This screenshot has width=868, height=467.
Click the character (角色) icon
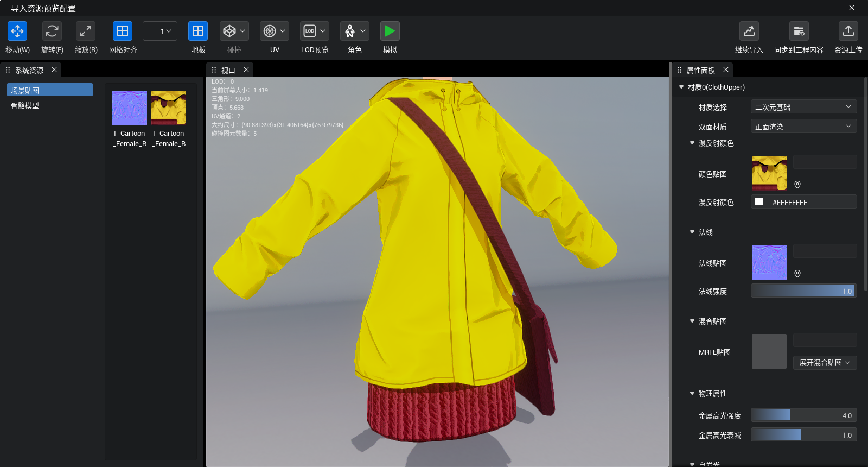click(x=350, y=31)
